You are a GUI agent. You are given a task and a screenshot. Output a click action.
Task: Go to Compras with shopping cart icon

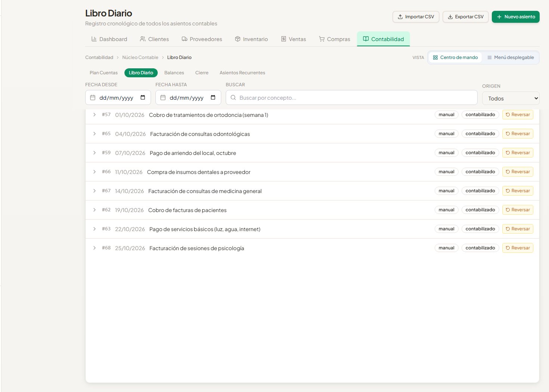334,39
